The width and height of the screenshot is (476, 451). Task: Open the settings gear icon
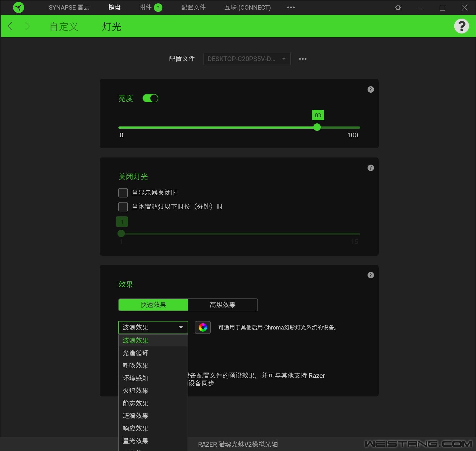click(x=398, y=7)
